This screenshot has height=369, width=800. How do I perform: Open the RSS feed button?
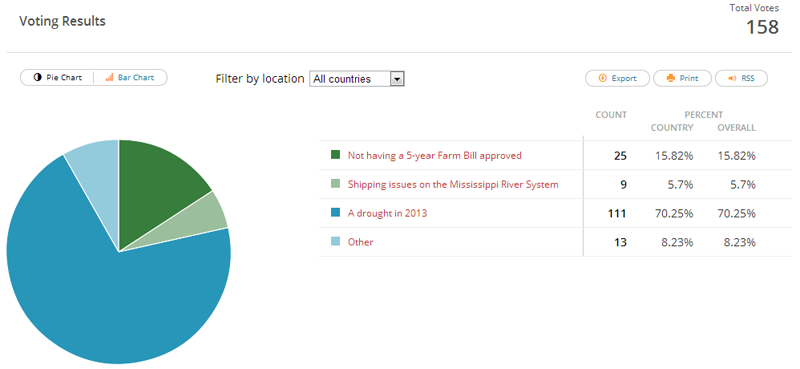coord(741,79)
